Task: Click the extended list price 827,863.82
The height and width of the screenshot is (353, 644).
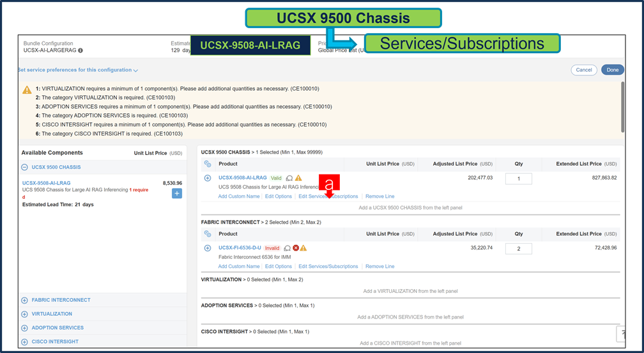Action: pyautogui.click(x=604, y=178)
